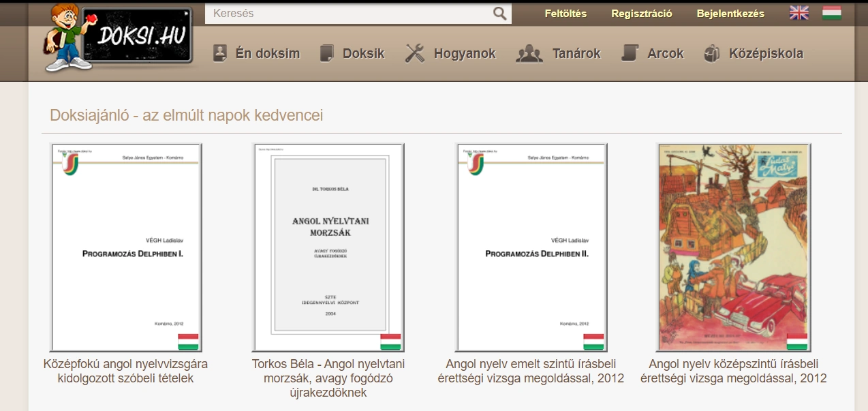Open the Programozás Delphiben I. thumbnail
Viewport: 868px width, 411px height.
(x=126, y=247)
